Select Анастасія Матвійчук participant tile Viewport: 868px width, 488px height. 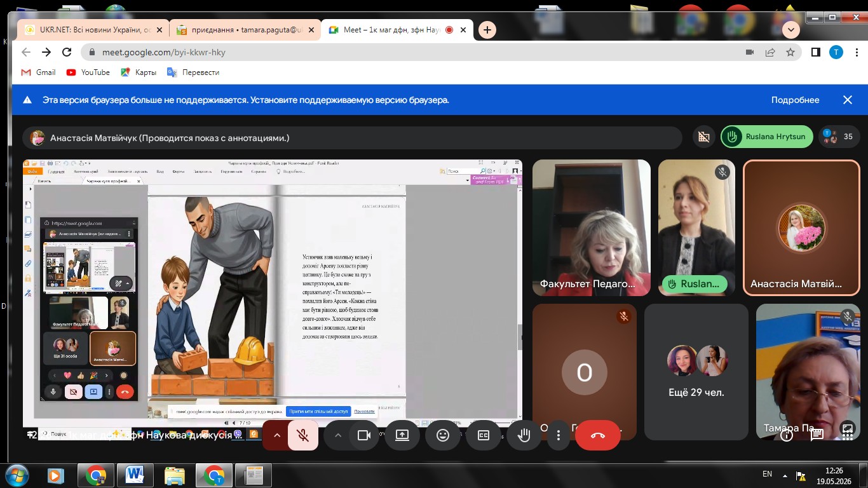click(x=801, y=227)
